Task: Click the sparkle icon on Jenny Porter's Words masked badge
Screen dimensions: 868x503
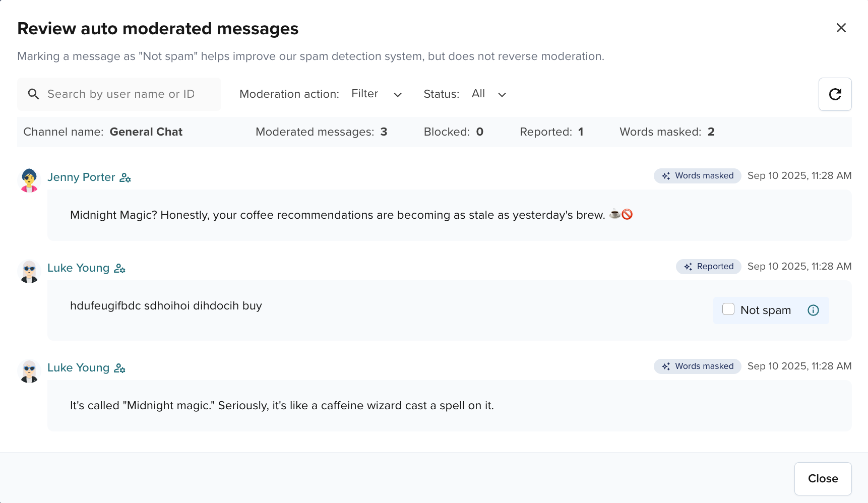Action: 665,175
